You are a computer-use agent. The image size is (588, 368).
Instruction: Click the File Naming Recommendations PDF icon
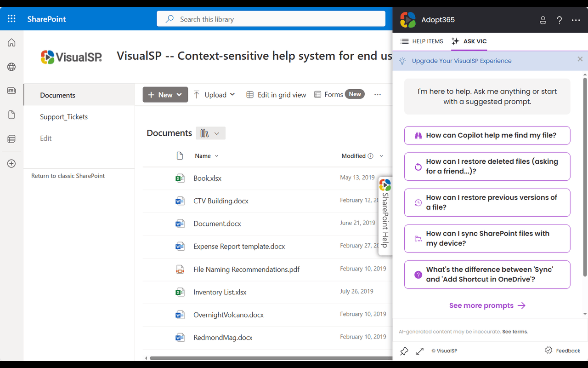180,270
